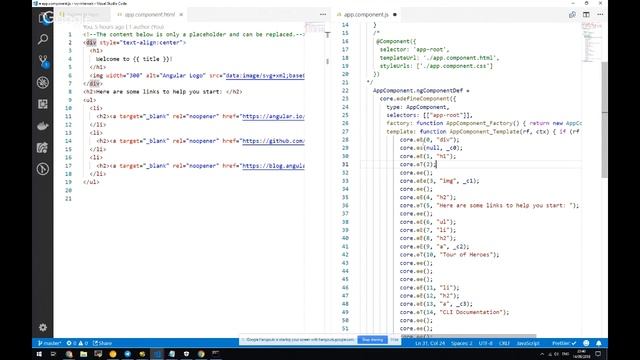640x360 pixels.
Task: Click the GitLens blame annotation above line 1
Action: point(123,27)
